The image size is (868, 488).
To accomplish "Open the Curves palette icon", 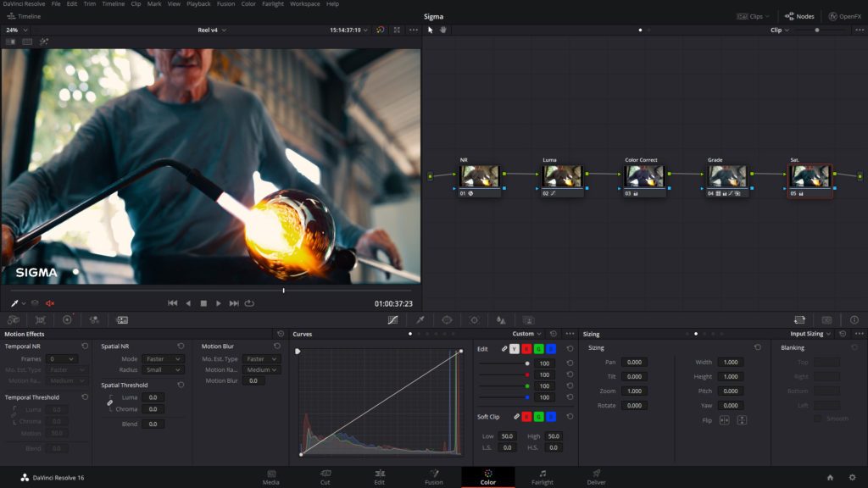I will pos(392,320).
